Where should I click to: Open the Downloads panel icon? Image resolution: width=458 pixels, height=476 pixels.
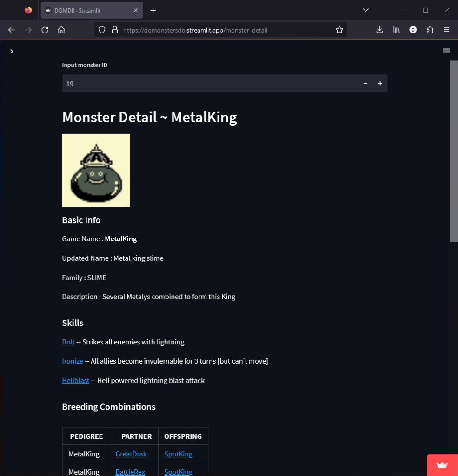tap(379, 30)
